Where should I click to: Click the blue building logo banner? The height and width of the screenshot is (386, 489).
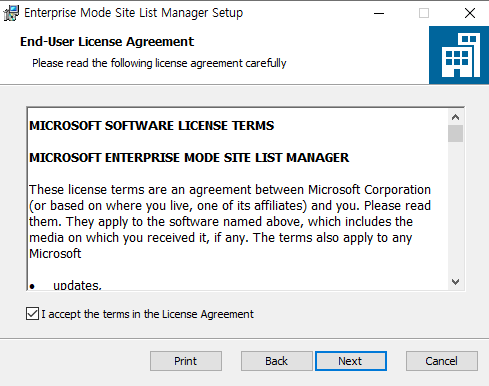coord(459,55)
